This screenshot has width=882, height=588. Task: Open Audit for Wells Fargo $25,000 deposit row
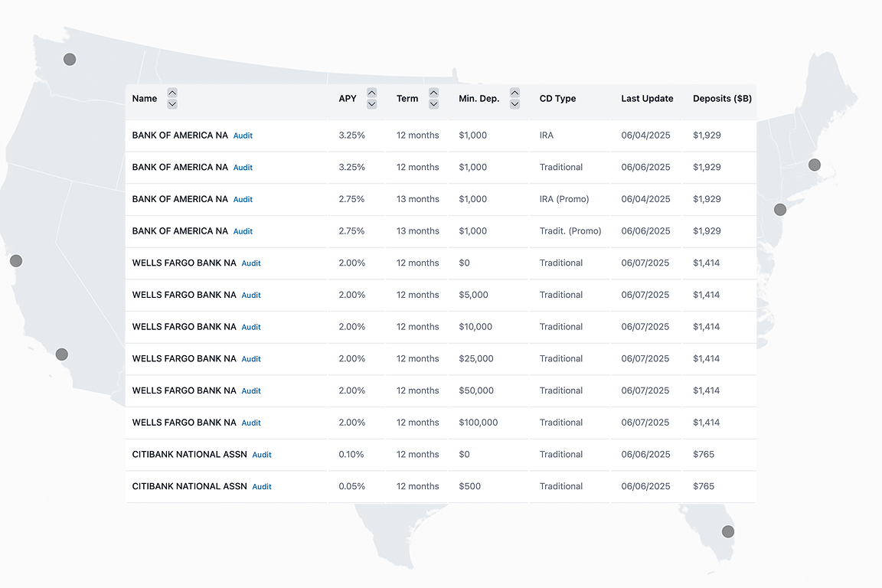(x=251, y=359)
